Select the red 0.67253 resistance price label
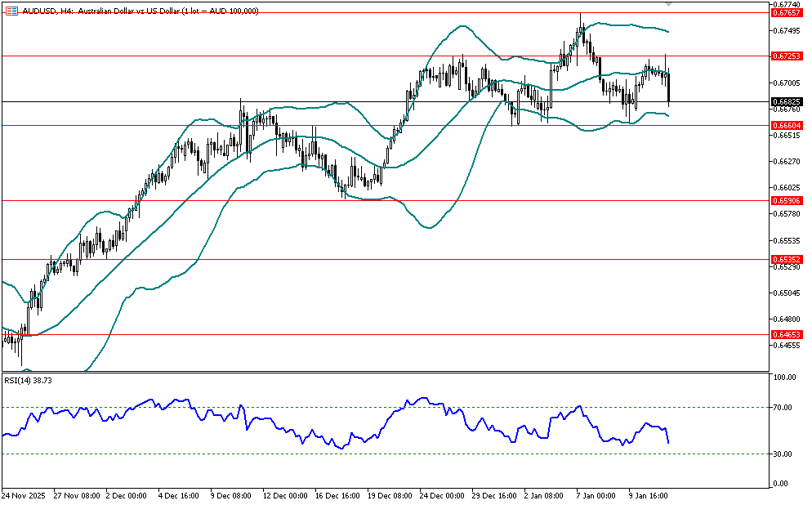 tap(785, 56)
